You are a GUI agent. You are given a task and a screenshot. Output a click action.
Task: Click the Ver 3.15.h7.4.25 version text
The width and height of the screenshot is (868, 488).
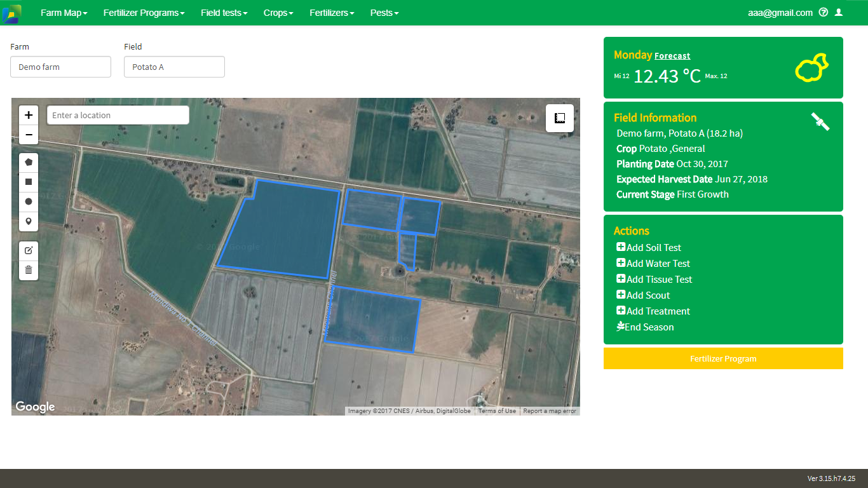[x=831, y=478]
